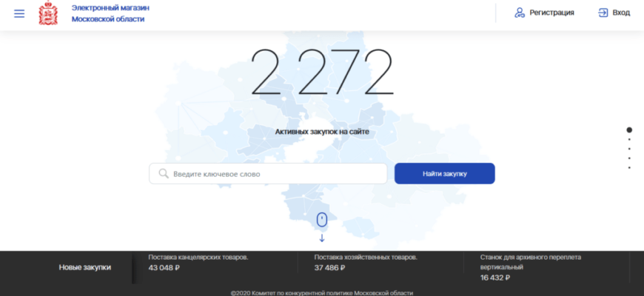Screen dimensions: 644x296
Task: Select the first active page indicator dot
Action: (629, 130)
